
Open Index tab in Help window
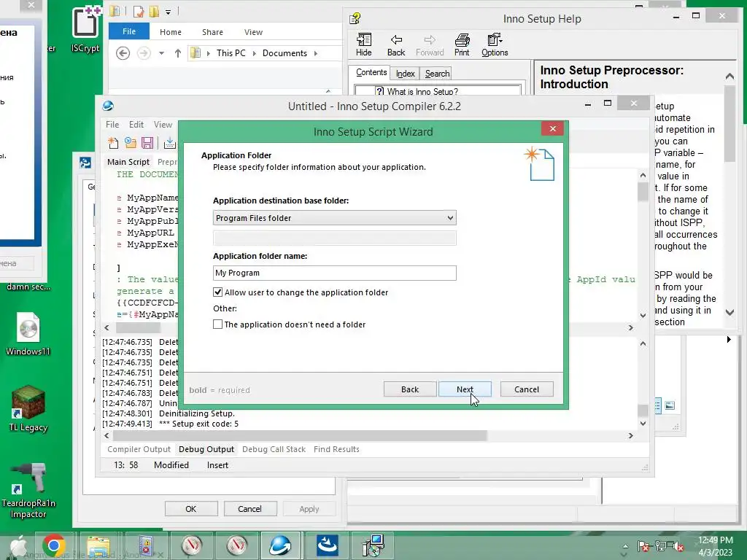click(x=406, y=74)
